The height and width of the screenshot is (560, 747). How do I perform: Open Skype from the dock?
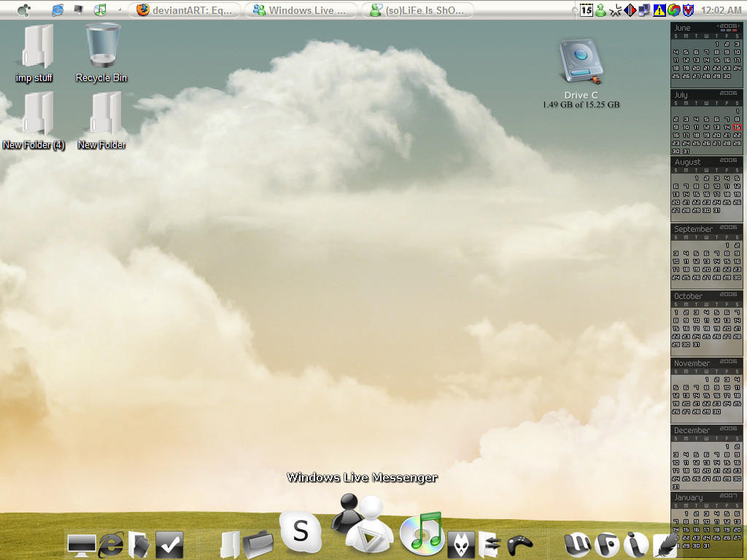point(301,532)
